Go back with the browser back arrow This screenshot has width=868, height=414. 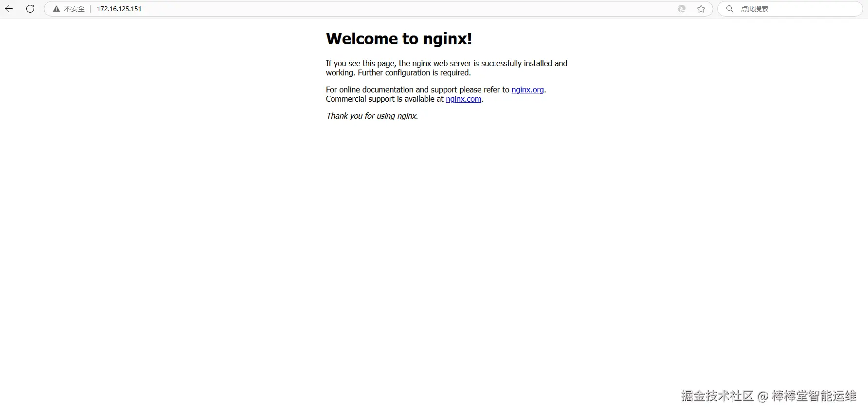point(9,9)
